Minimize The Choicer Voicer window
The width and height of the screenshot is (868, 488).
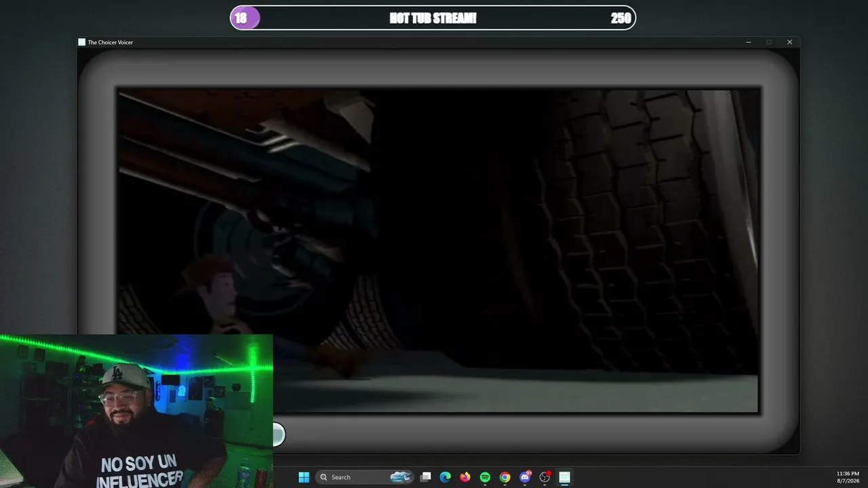(x=749, y=42)
